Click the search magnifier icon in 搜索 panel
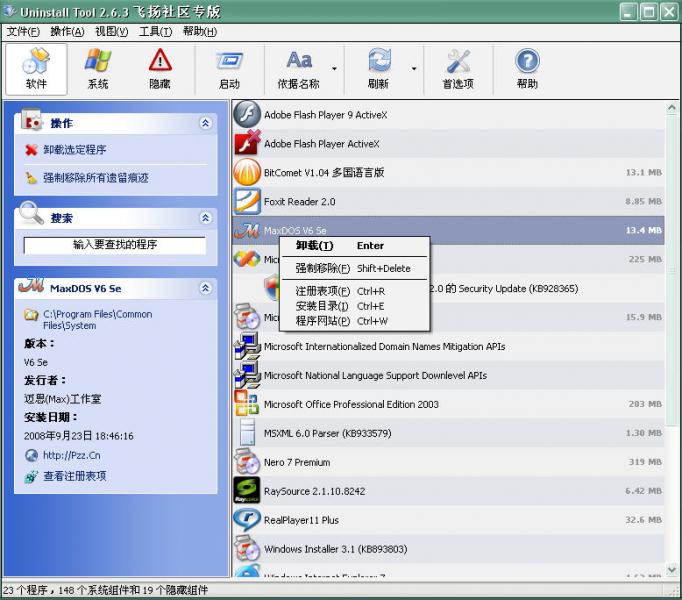The image size is (682, 600). (x=31, y=213)
